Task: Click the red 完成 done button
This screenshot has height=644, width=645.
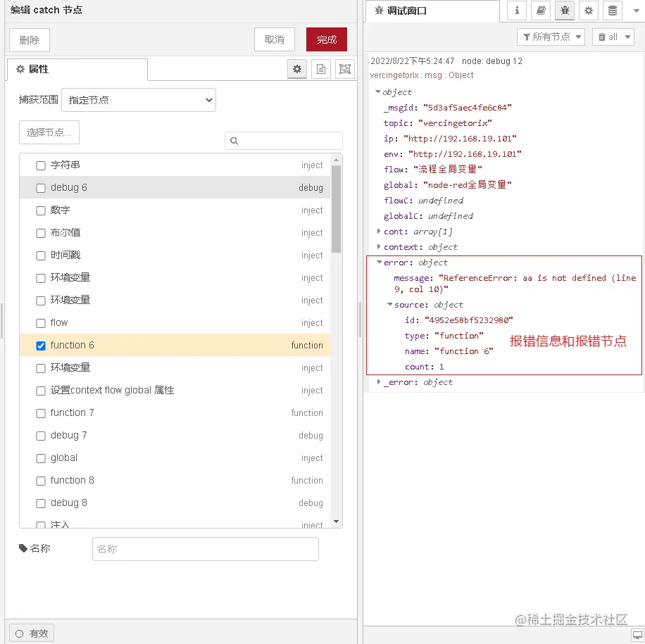Action: pyautogui.click(x=327, y=39)
